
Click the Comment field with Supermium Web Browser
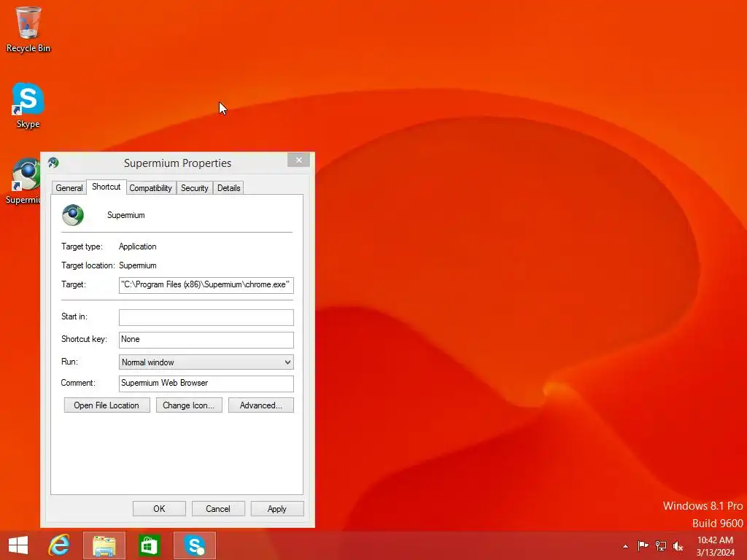[206, 384]
